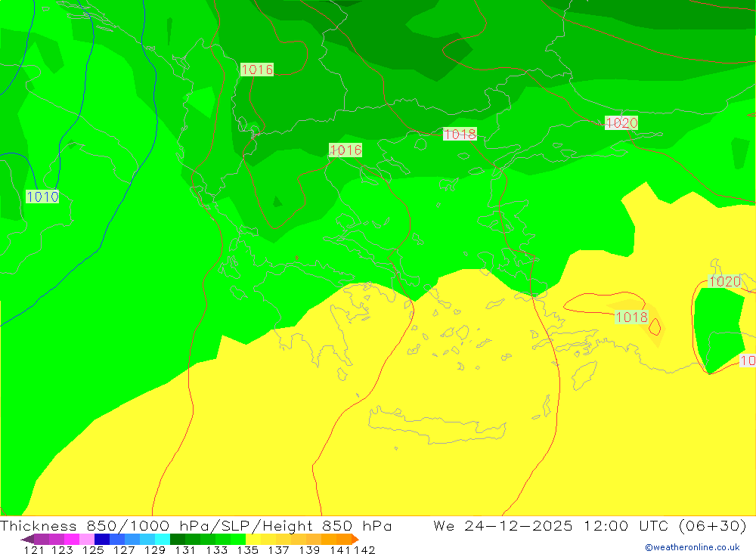This screenshot has width=756, height=554.
Task: Select the purple legend swatch at 121
Action: click(x=42, y=539)
